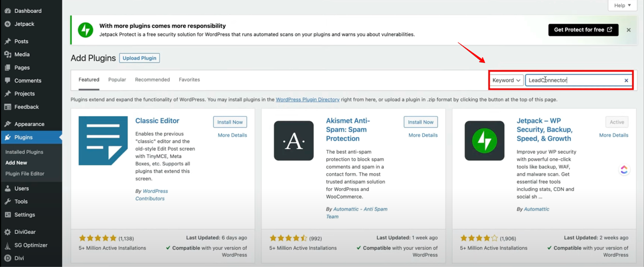Click the Plugins plug icon
The height and width of the screenshot is (267, 644).
pos(8,137)
